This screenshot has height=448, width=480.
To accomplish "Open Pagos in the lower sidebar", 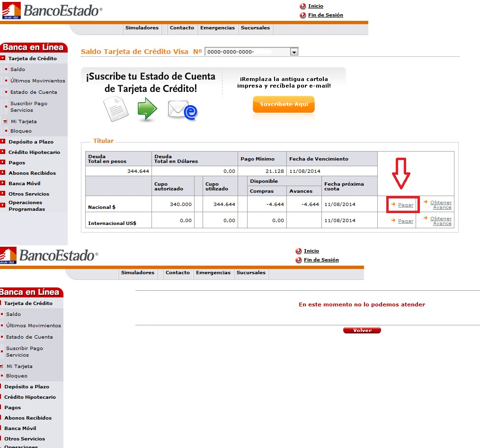I will [13, 408].
